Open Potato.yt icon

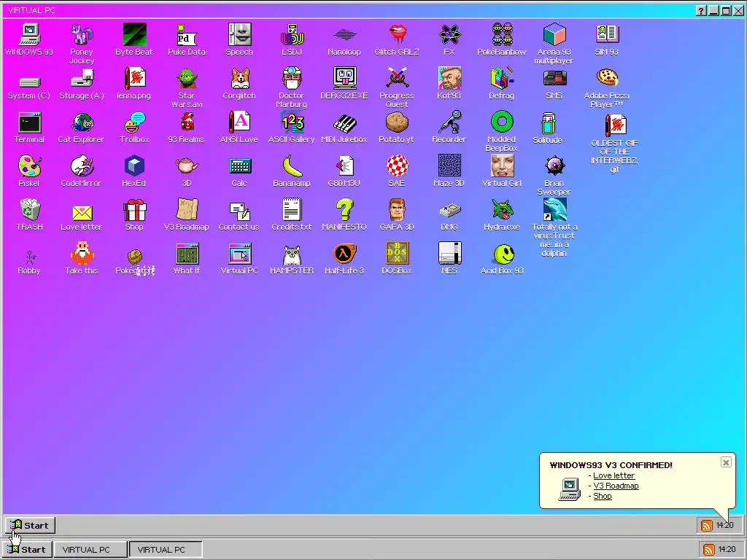pos(397,122)
